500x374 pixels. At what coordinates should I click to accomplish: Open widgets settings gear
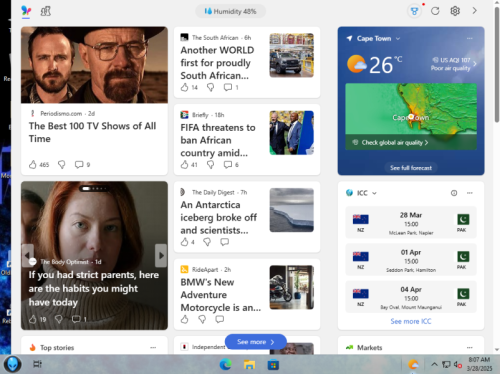[x=455, y=11]
